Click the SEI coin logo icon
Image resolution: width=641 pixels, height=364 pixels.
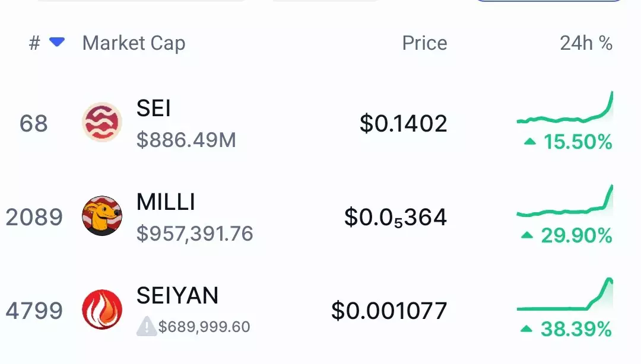point(101,123)
